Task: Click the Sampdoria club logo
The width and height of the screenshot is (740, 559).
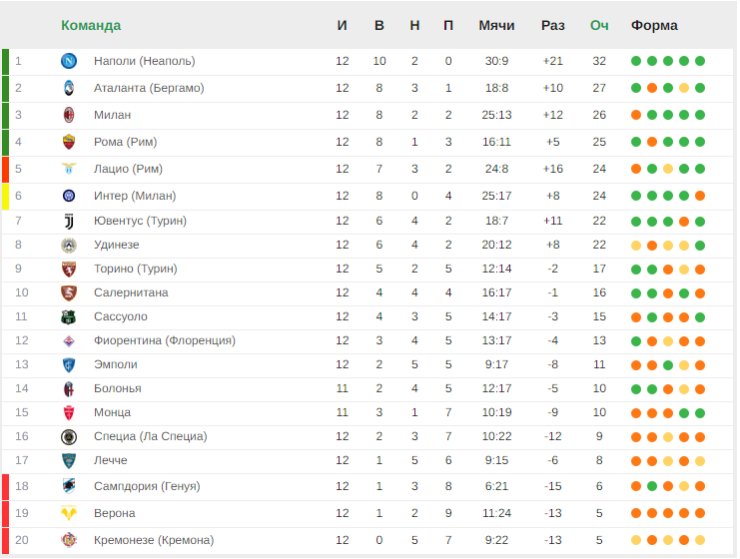Action: click(69, 486)
